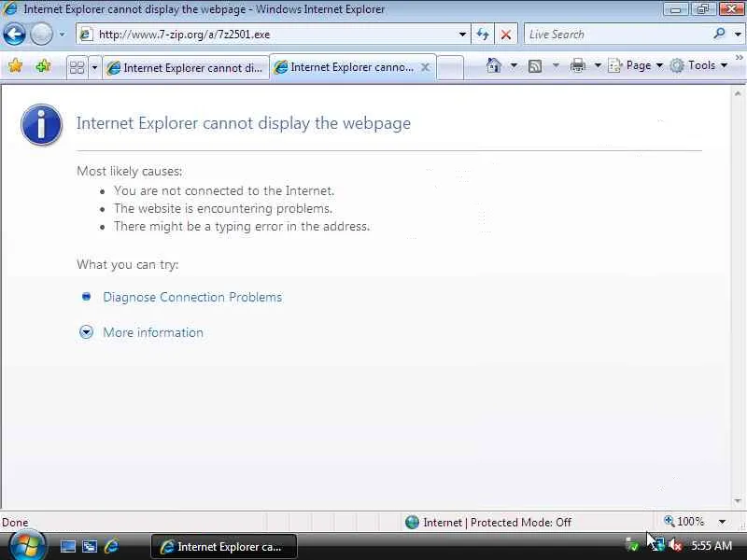The height and width of the screenshot is (560, 747).
Task: Show more toolbar items via the chevron
Action: click(739, 57)
